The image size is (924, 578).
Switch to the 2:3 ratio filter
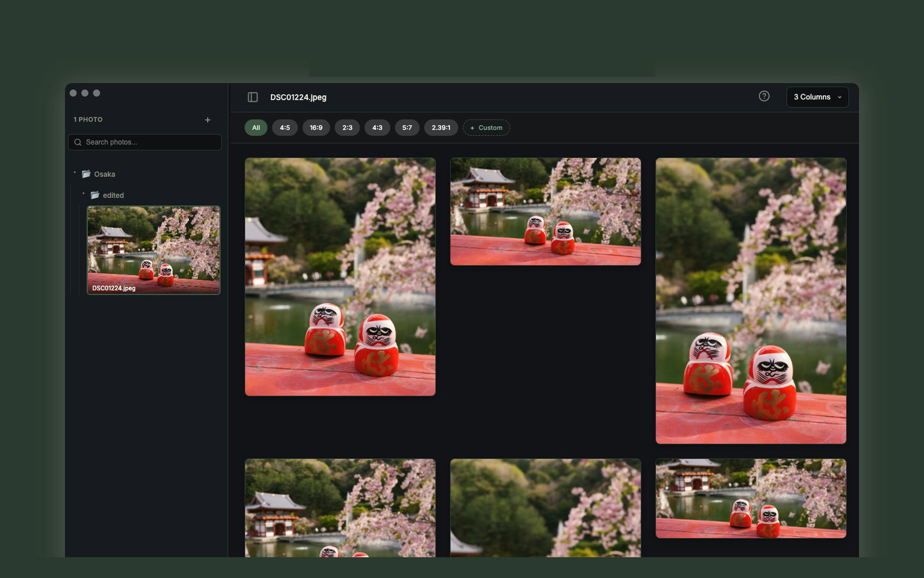pos(347,128)
